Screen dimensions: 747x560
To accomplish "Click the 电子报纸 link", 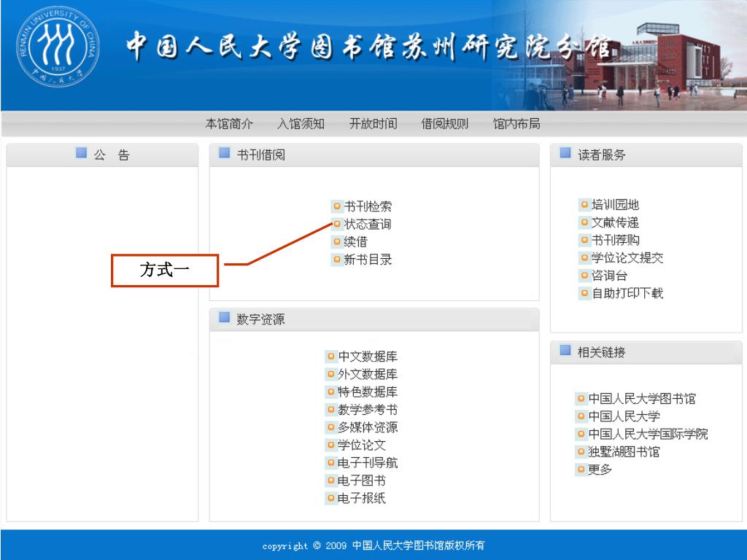I will (362, 498).
